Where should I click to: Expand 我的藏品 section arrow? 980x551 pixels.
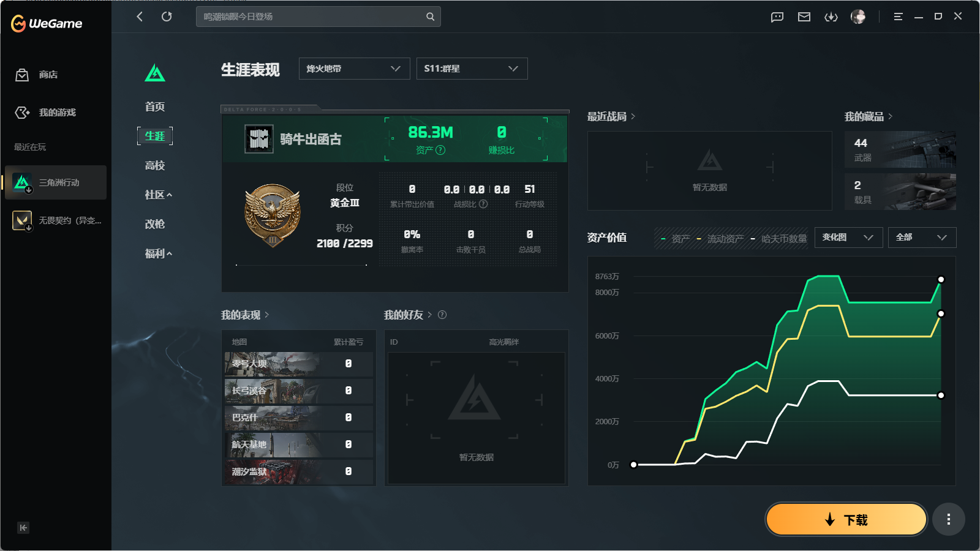(x=891, y=116)
